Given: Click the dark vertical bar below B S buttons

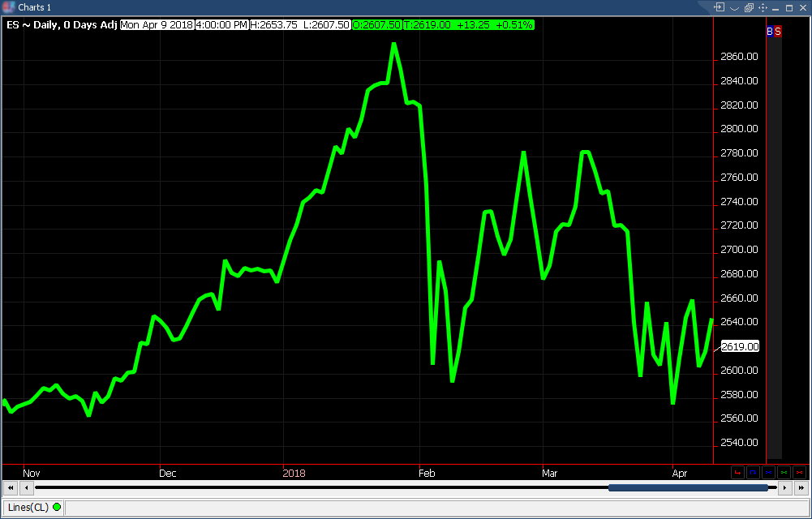Looking at the screenshot, I should coord(774,247).
